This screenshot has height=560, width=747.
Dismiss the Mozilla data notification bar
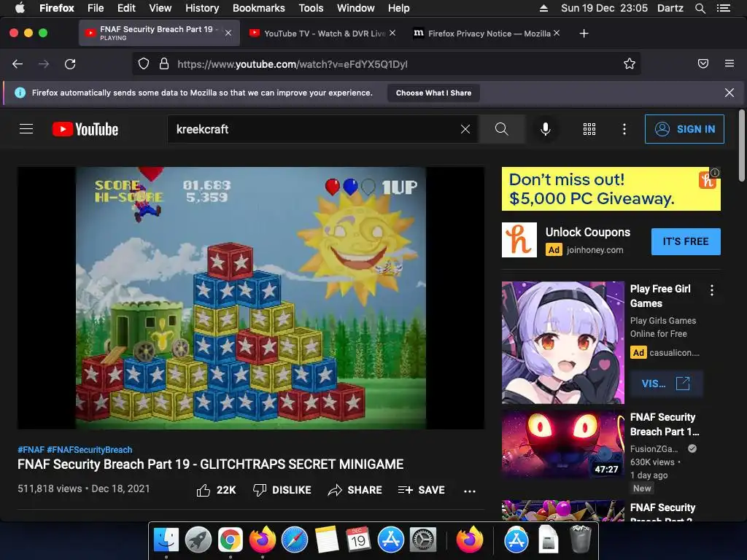click(x=729, y=93)
